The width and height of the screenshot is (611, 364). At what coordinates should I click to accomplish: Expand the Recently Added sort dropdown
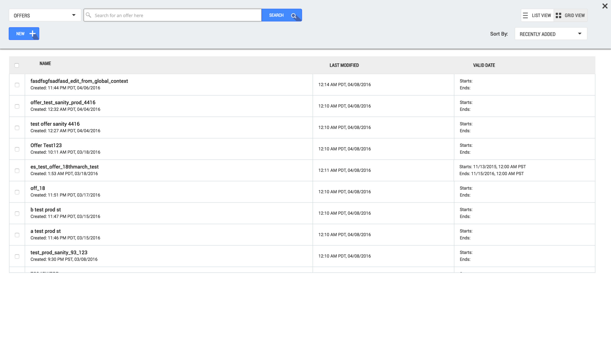tap(551, 34)
